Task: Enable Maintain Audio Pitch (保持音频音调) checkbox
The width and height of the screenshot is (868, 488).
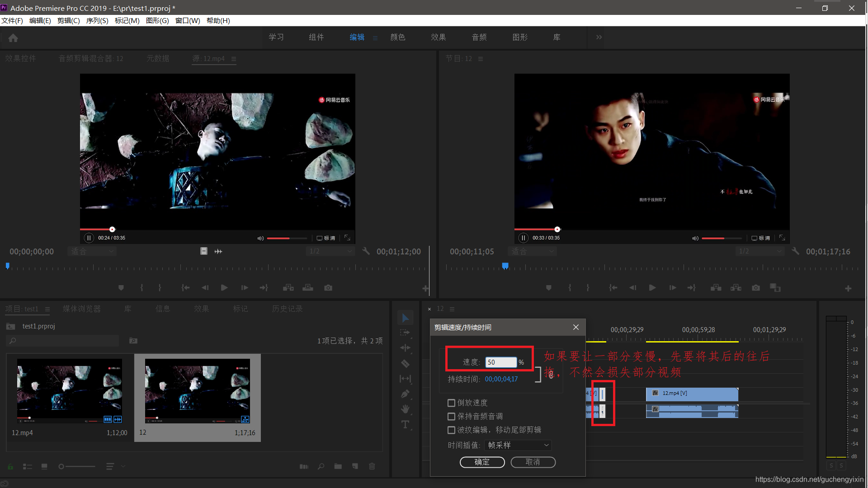Action: pos(451,416)
